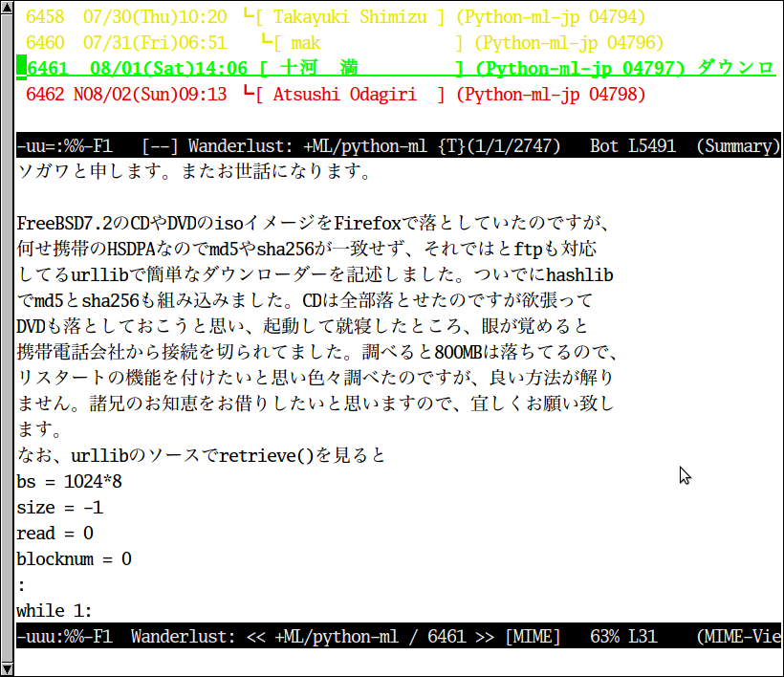Click the -uu=:%%-F1 status flags in summary mode line
This screenshot has width=784, height=677.
click(x=64, y=146)
